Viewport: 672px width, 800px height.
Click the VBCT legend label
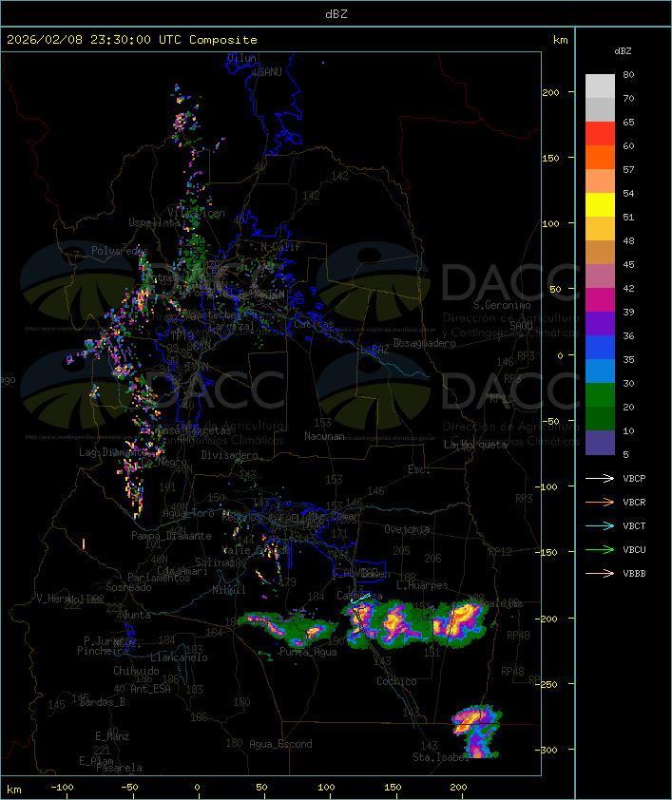coord(634,526)
